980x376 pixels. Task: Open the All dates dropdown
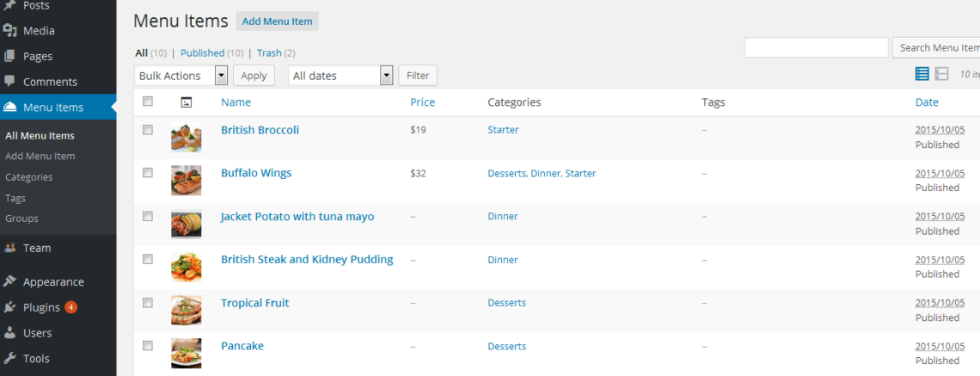pyautogui.click(x=340, y=76)
